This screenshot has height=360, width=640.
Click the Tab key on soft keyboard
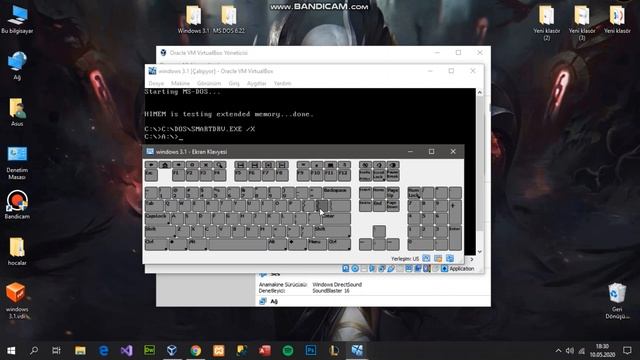point(154,205)
